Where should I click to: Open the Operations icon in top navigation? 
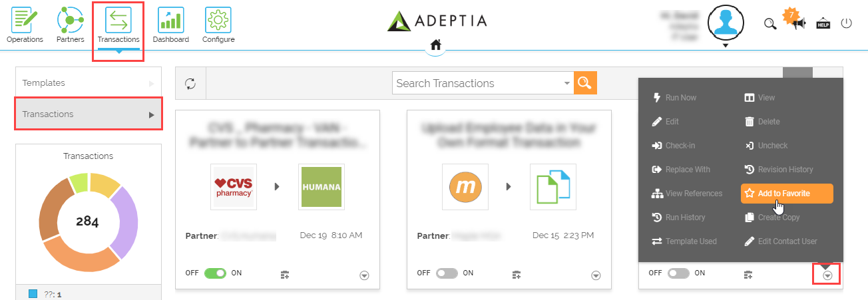point(25,21)
